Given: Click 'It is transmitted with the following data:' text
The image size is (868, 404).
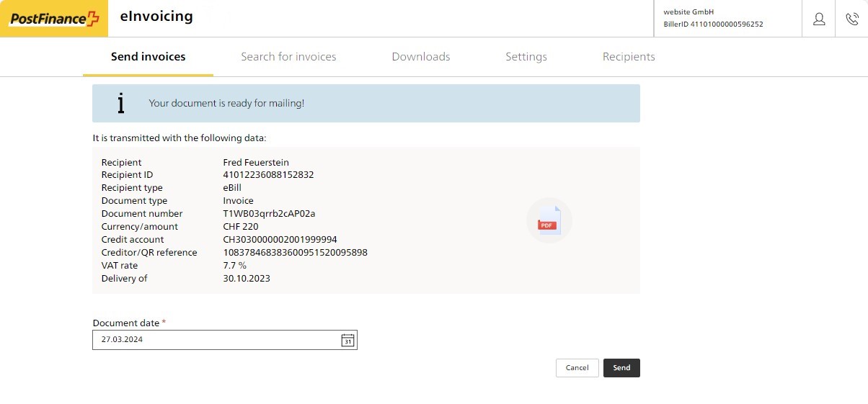Looking at the screenshot, I should point(180,138).
